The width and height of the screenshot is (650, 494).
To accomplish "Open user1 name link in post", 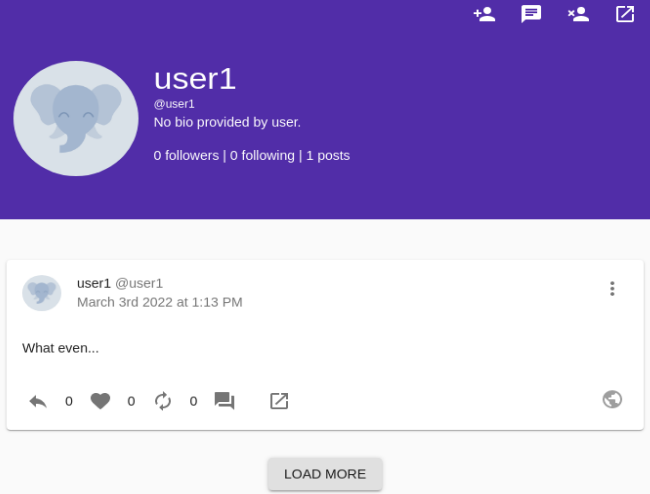I will [x=94, y=283].
